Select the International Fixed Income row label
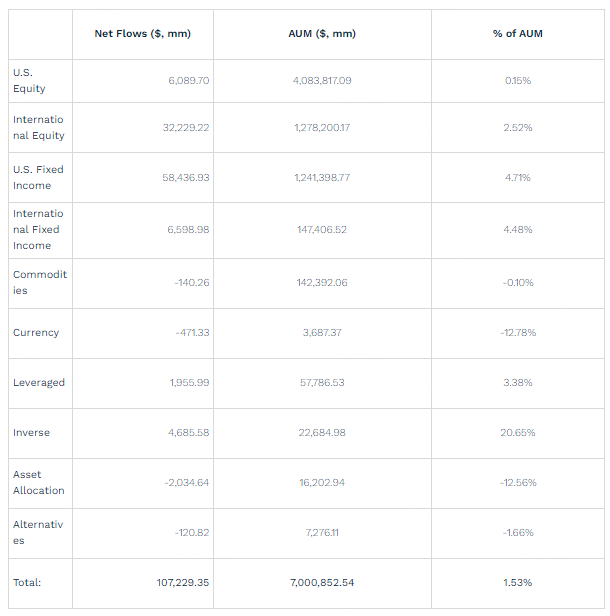610x616 pixels. pos(38,229)
